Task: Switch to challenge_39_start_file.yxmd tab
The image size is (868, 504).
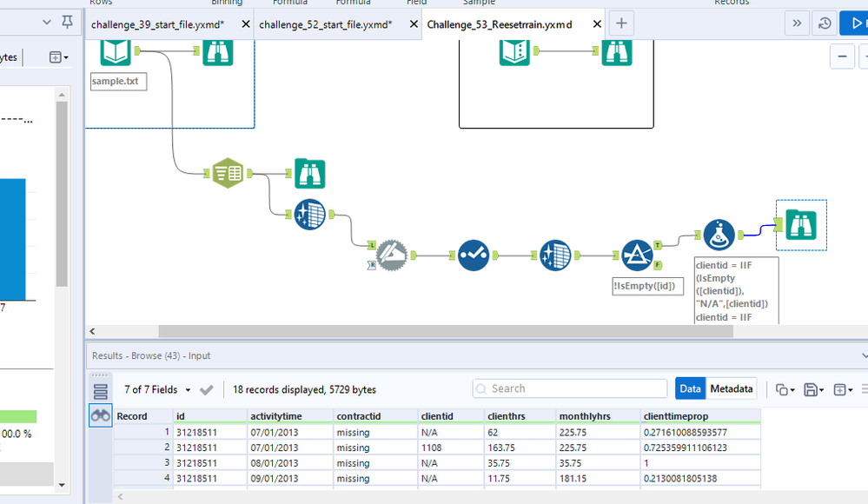Action: point(157,24)
